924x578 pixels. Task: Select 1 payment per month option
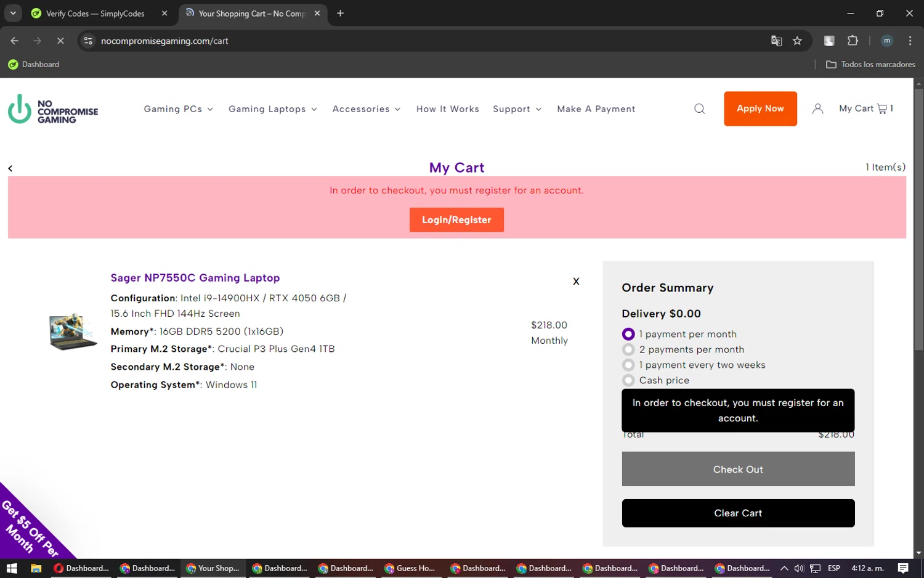click(628, 334)
